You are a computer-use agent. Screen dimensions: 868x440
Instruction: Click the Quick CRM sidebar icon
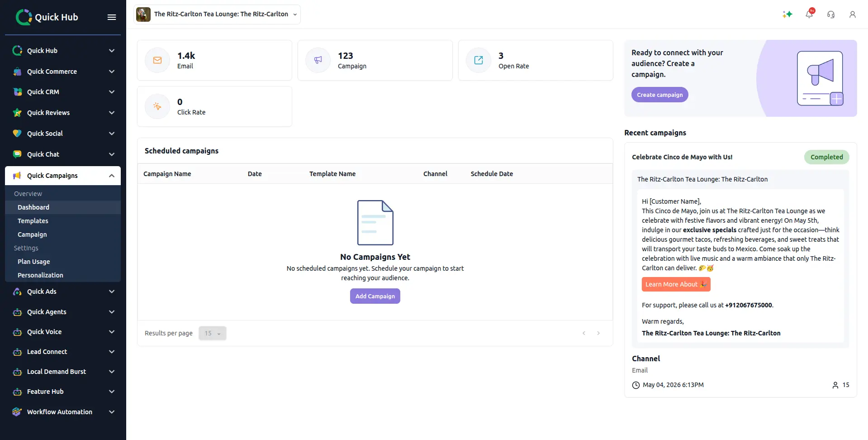point(17,92)
